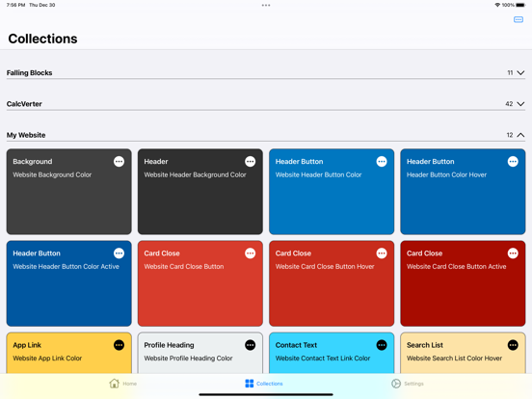Switch to the Home tab
532x399 pixels.
pyautogui.click(x=122, y=384)
